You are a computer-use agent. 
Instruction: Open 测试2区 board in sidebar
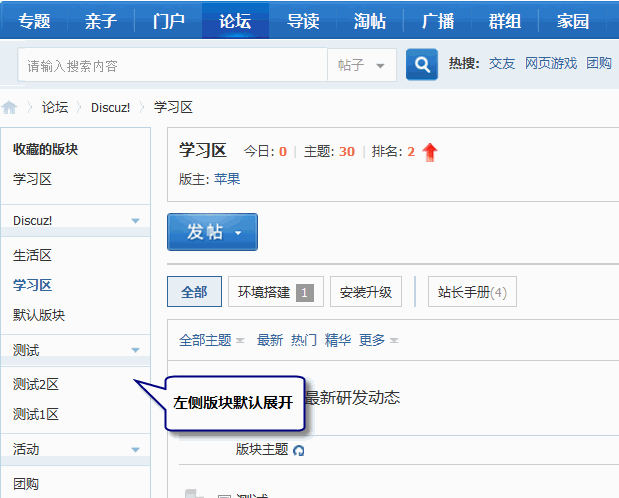pyautogui.click(x=36, y=384)
